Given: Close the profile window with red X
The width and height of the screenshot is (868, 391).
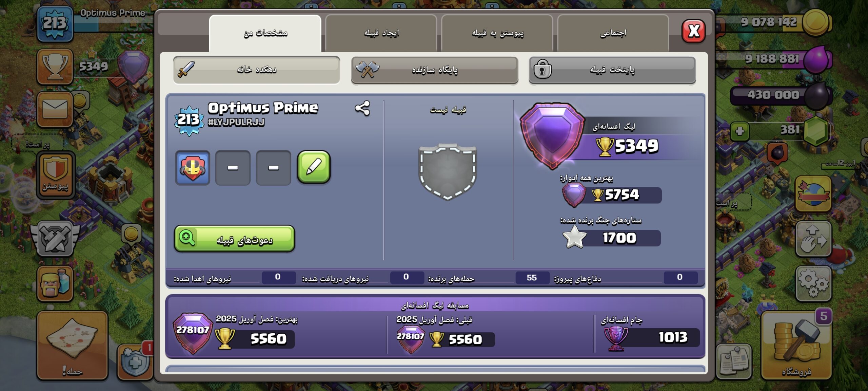Looking at the screenshot, I should (693, 31).
